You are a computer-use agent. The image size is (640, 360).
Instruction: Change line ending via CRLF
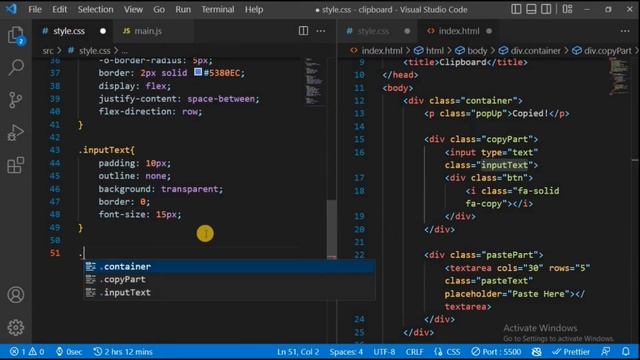coord(414,351)
